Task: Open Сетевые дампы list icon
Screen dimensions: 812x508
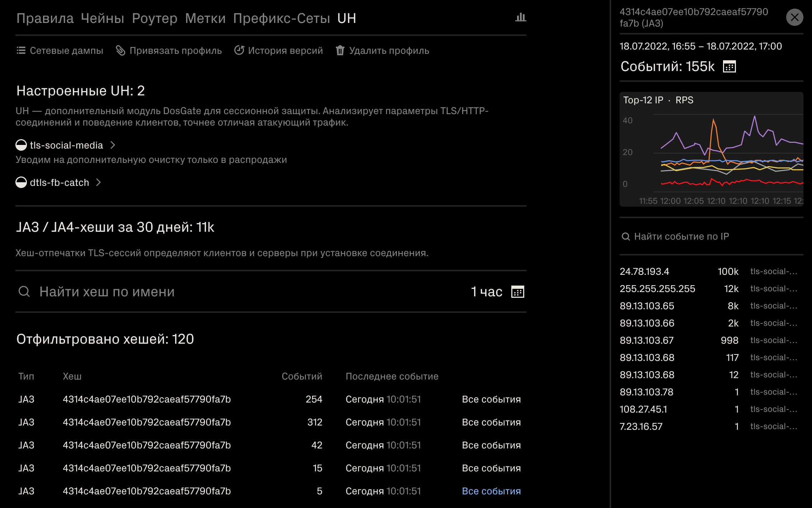Action: 21,51
